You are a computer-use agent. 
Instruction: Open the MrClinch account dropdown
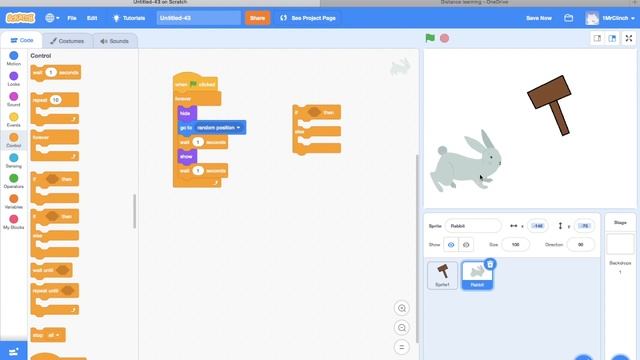[610, 18]
